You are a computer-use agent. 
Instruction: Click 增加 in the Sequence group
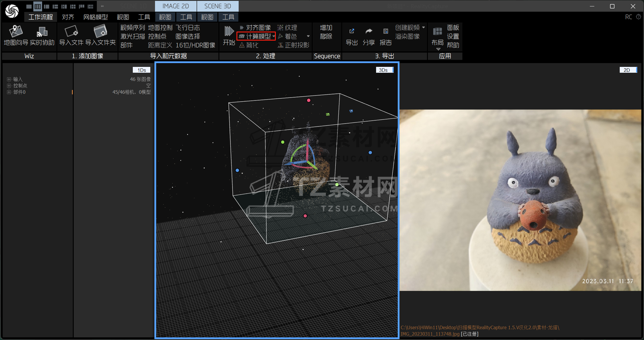[x=326, y=27]
